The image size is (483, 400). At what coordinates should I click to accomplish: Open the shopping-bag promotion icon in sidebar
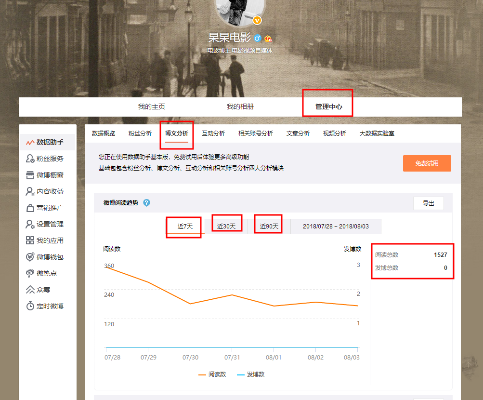click(x=30, y=208)
